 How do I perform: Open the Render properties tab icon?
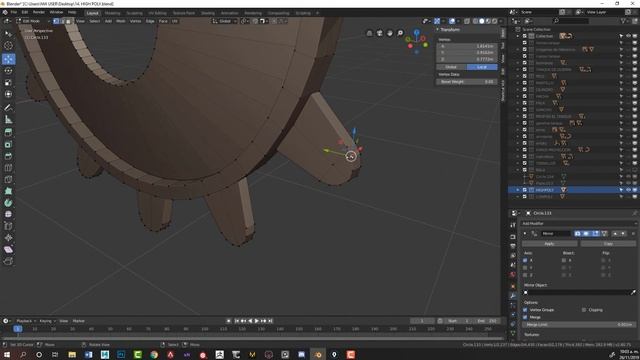pos(513,237)
